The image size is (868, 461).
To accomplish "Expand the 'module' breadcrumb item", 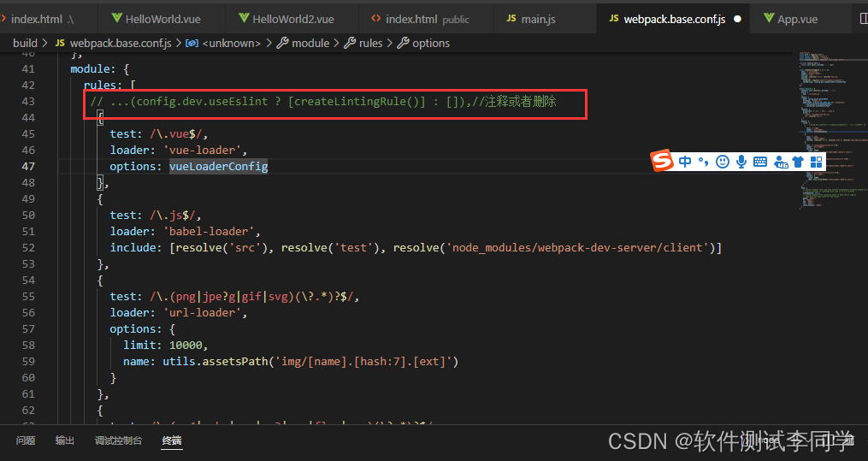I will [310, 43].
